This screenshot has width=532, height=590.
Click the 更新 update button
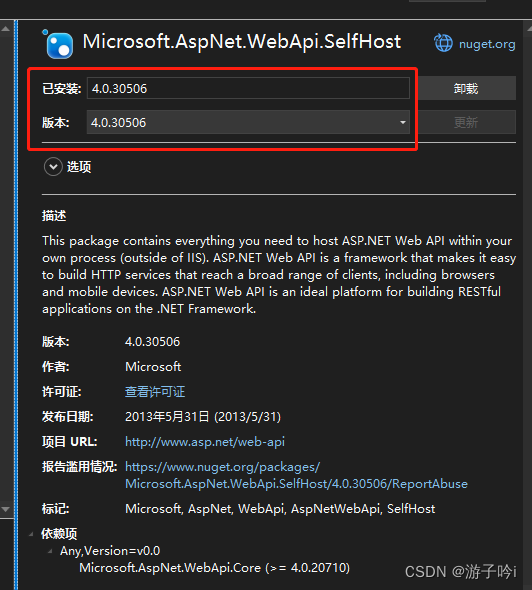[466, 122]
